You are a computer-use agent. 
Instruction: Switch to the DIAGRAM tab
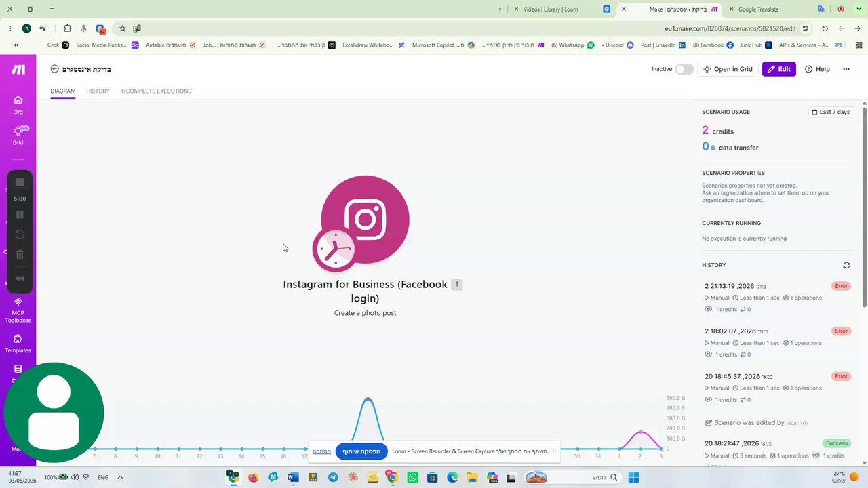pyautogui.click(x=62, y=91)
